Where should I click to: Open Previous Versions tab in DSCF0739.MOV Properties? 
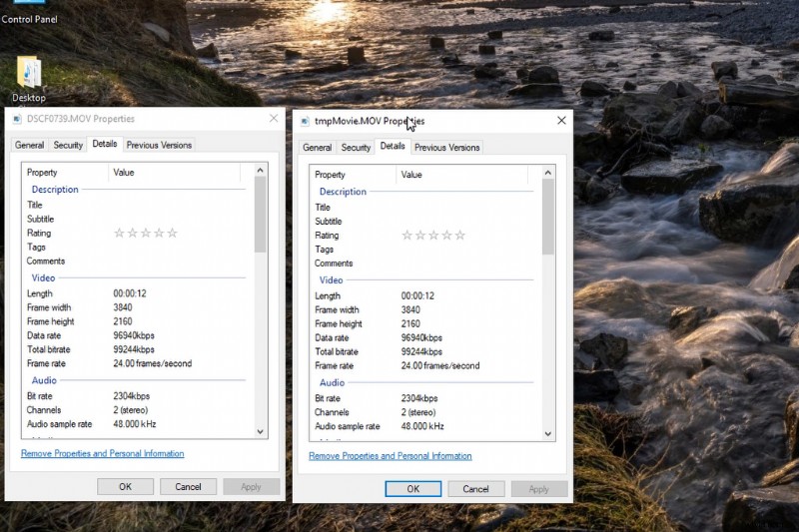[x=159, y=145]
